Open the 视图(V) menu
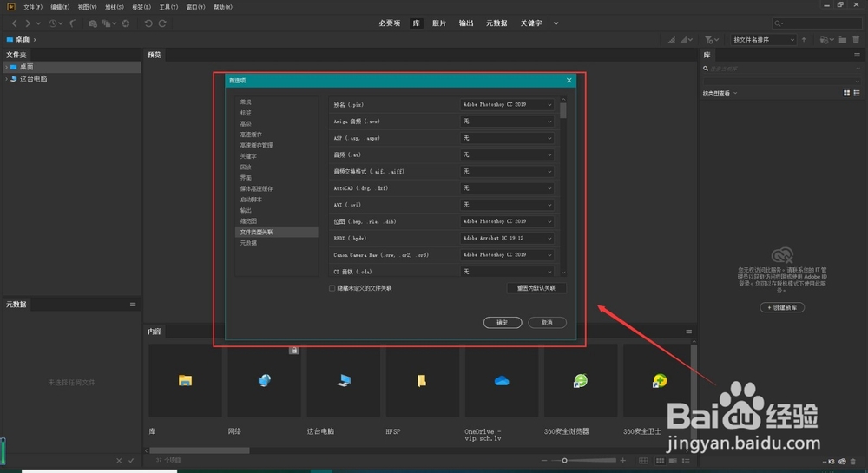The image size is (868, 473). coord(87,7)
